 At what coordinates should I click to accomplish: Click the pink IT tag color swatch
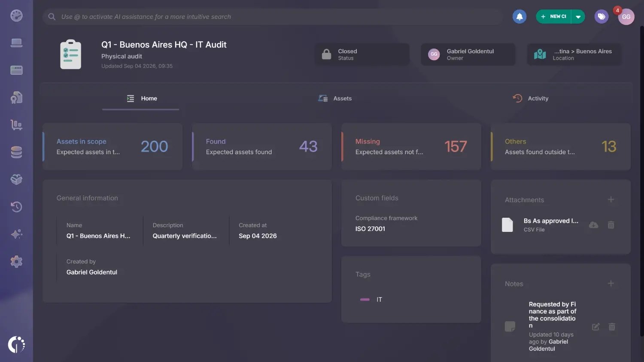coord(365,299)
